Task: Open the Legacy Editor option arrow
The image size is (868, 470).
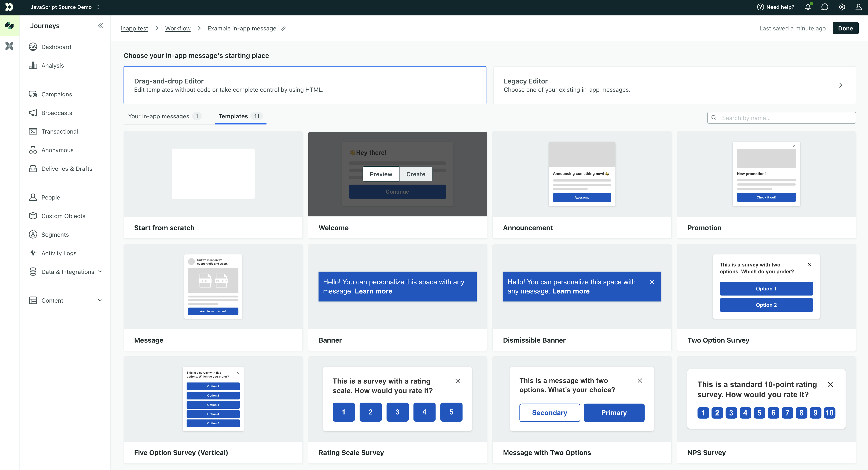Action: 840,85
